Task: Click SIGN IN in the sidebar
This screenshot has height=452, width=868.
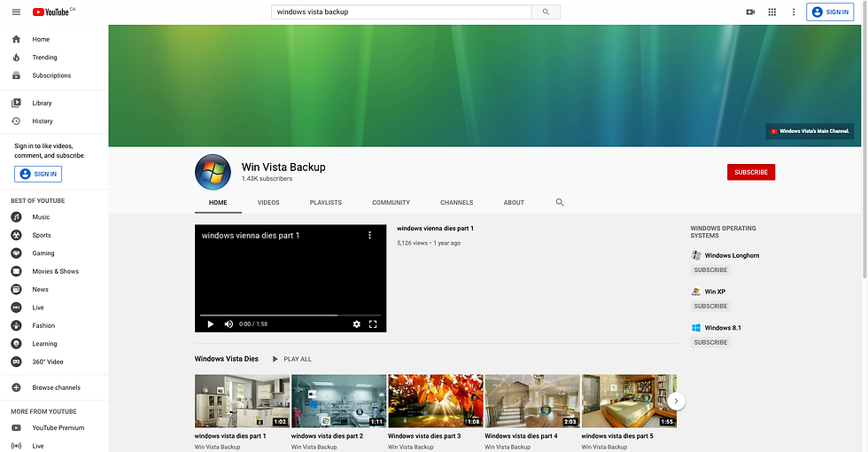Action: [38, 174]
